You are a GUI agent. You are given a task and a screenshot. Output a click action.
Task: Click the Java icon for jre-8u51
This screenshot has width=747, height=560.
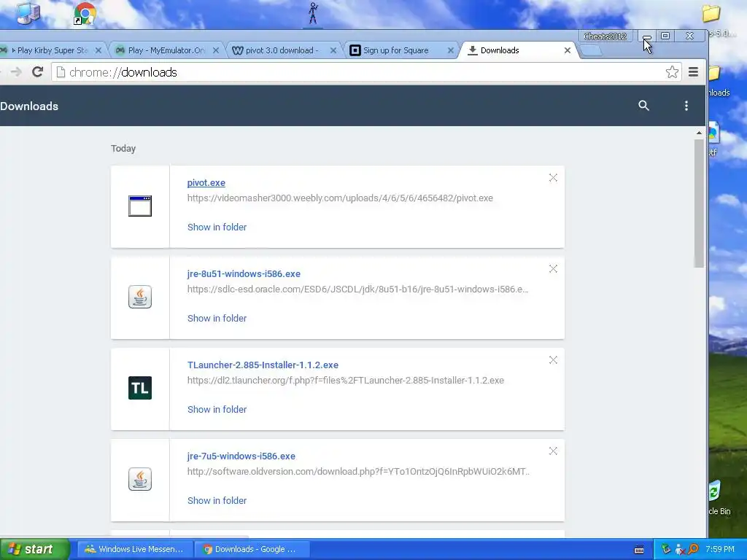tap(140, 297)
